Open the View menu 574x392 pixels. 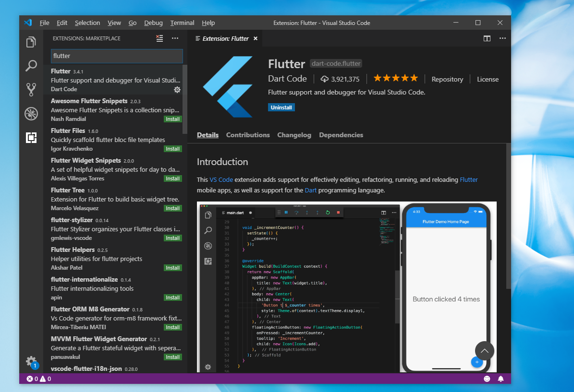[x=114, y=23]
